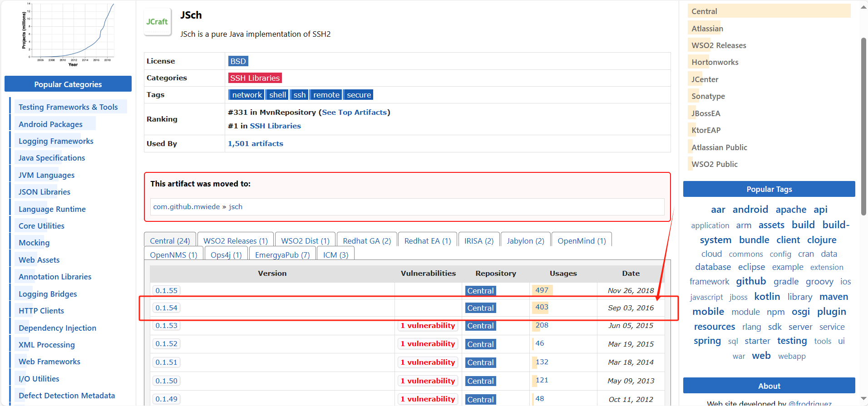Select the secure tag
This screenshot has width=868, height=406.
(359, 95)
